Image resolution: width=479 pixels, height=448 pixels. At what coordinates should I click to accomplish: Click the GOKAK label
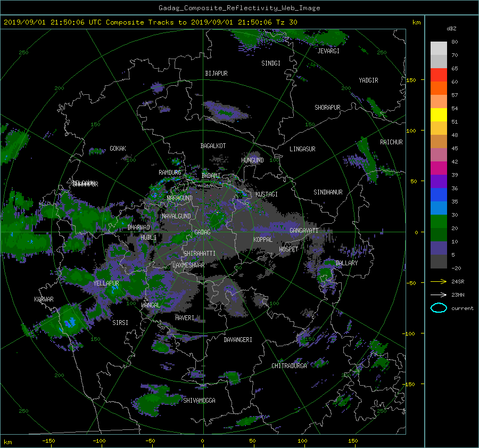click(x=118, y=148)
